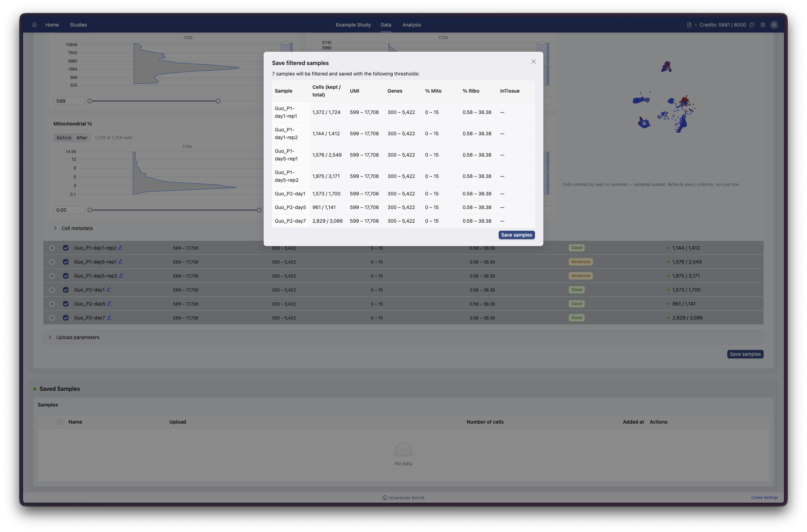This screenshot has width=807, height=532.
Task: Open the sidebar menu icon
Action: (x=34, y=25)
